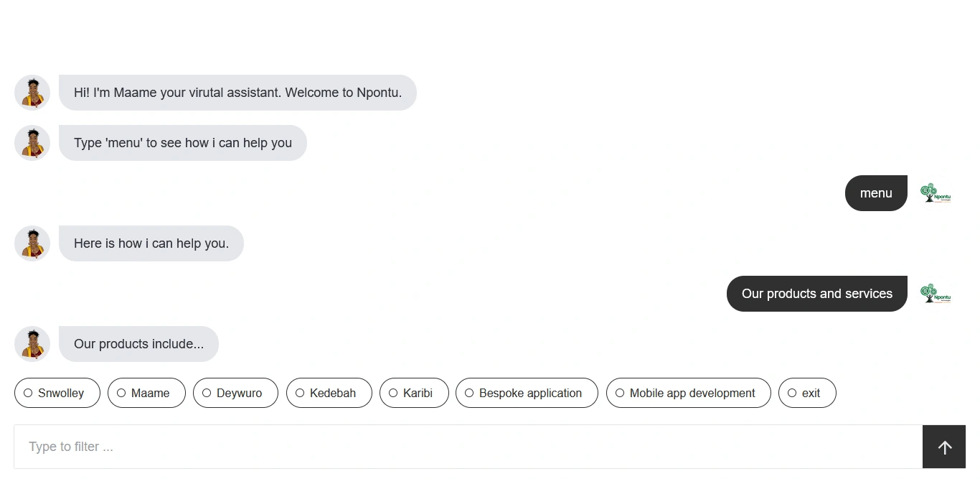Image resolution: width=980 pixels, height=479 pixels.
Task: Pick the Kedebah option
Action: [x=329, y=393]
